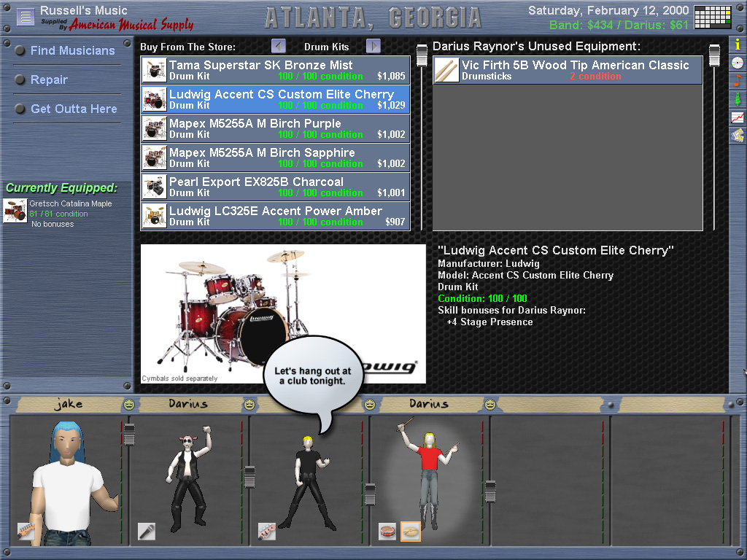
Task: Select the first empty band slot tab
Action: point(550,404)
